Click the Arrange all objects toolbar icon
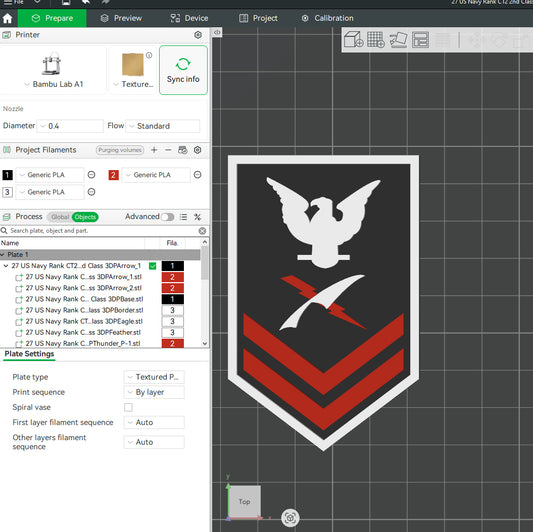Viewport: 533px width, 532px height. [x=420, y=39]
